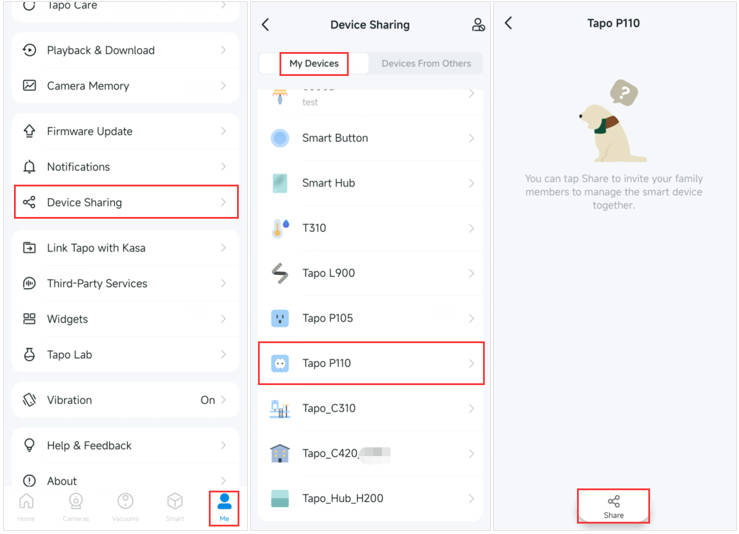This screenshot has height=534, width=739.
Task: Open Link Tapo with Kasa
Action: pyautogui.click(x=126, y=248)
